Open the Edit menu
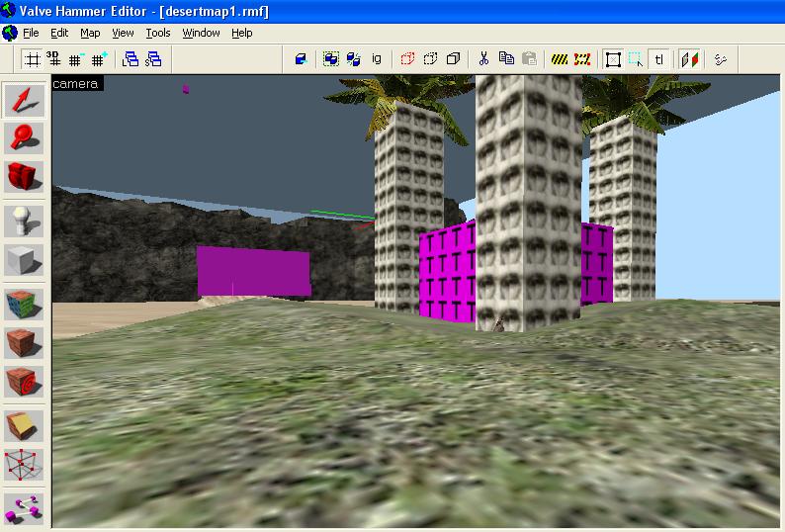 click(59, 33)
